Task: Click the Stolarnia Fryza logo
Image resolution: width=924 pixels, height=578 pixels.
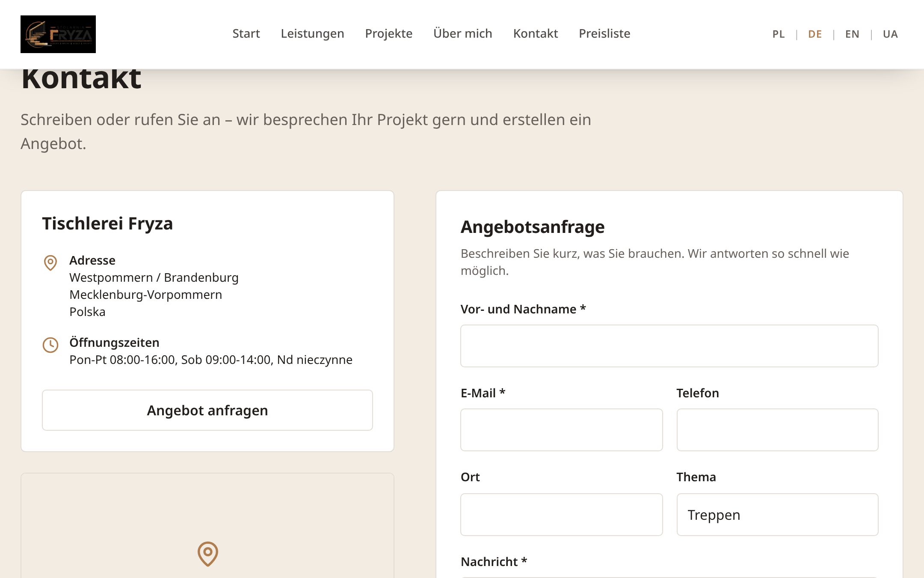Action: tap(58, 34)
